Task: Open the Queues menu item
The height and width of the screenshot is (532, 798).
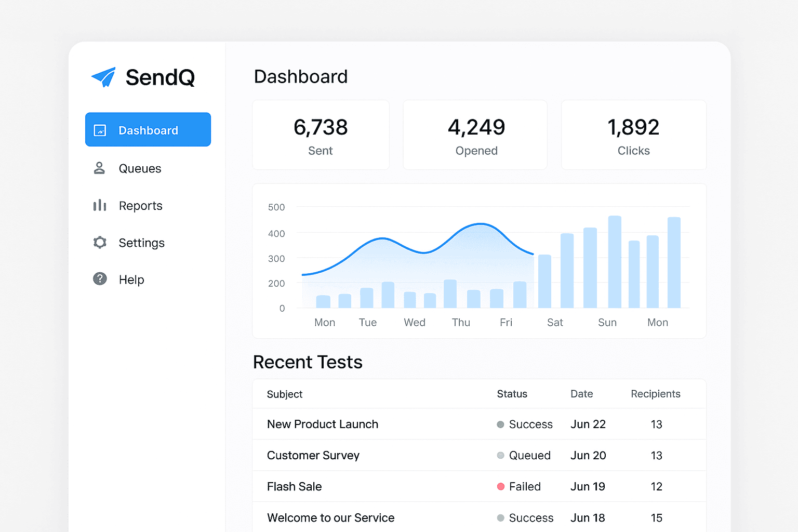Action: (x=140, y=169)
